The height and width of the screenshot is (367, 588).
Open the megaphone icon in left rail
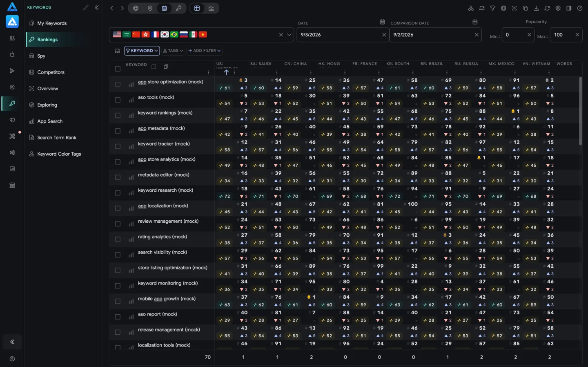pos(12,120)
